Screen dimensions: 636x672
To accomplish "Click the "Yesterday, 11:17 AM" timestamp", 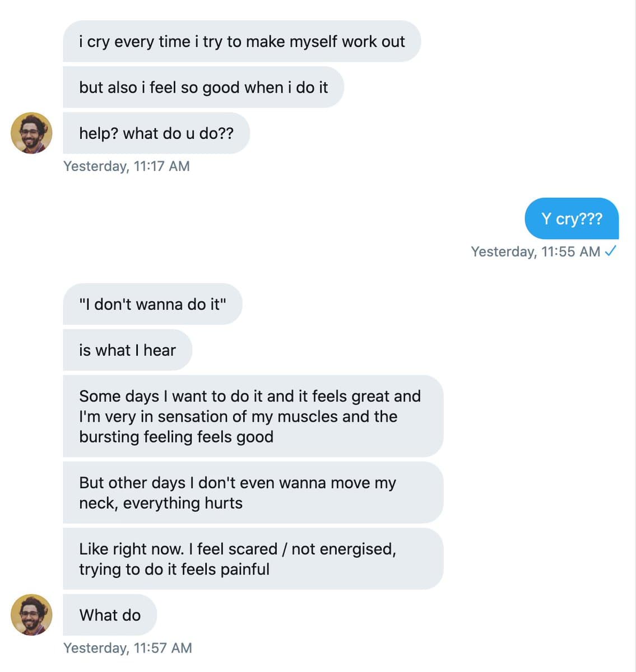I will pyautogui.click(x=127, y=166).
